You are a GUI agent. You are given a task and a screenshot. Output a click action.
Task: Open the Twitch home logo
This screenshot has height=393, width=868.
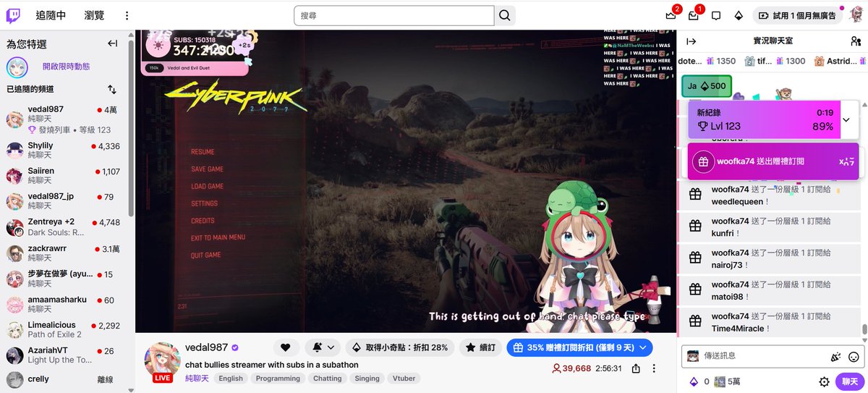pyautogui.click(x=14, y=14)
